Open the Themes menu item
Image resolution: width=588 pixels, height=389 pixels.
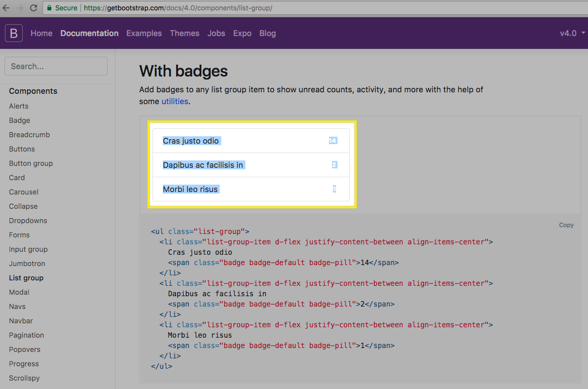(x=184, y=33)
